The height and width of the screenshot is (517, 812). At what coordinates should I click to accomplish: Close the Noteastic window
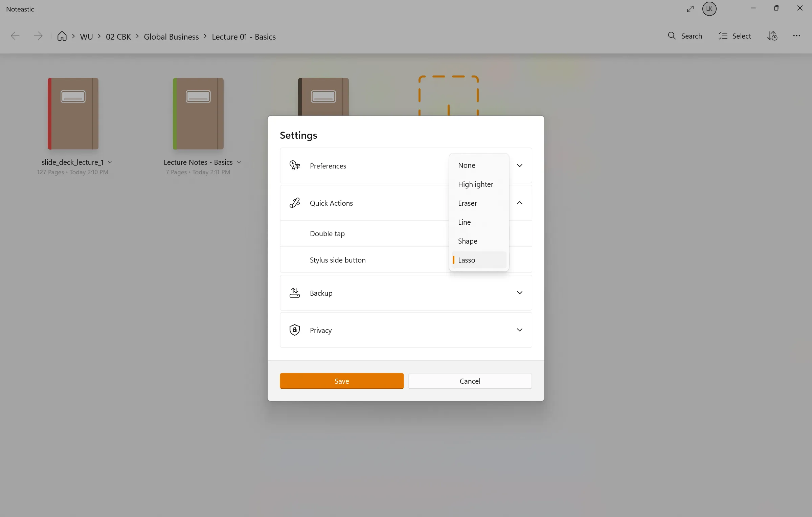pyautogui.click(x=800, y=8)
